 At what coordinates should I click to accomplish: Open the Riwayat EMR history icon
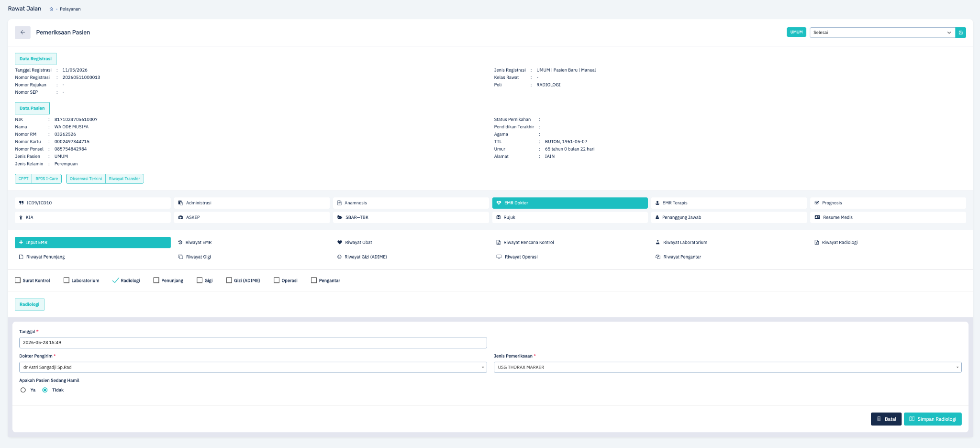tap(180, 243)
